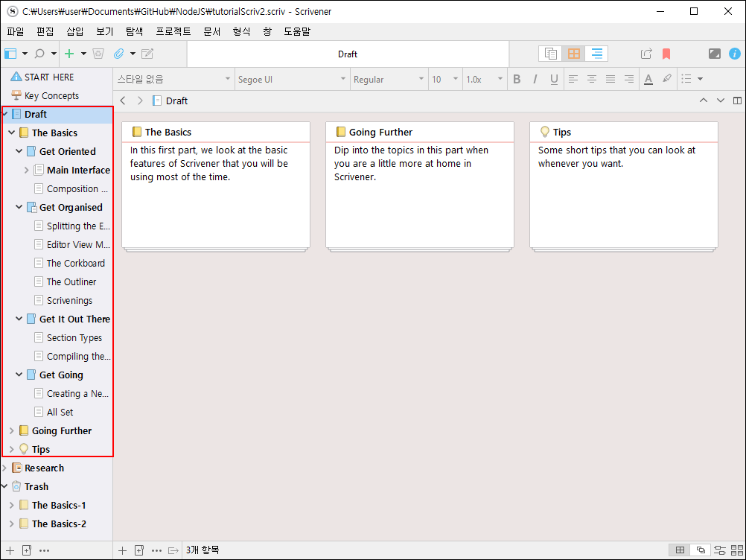Open the Segoe UI font dropdown
746x560 pixels.
[x=292, y=79]
